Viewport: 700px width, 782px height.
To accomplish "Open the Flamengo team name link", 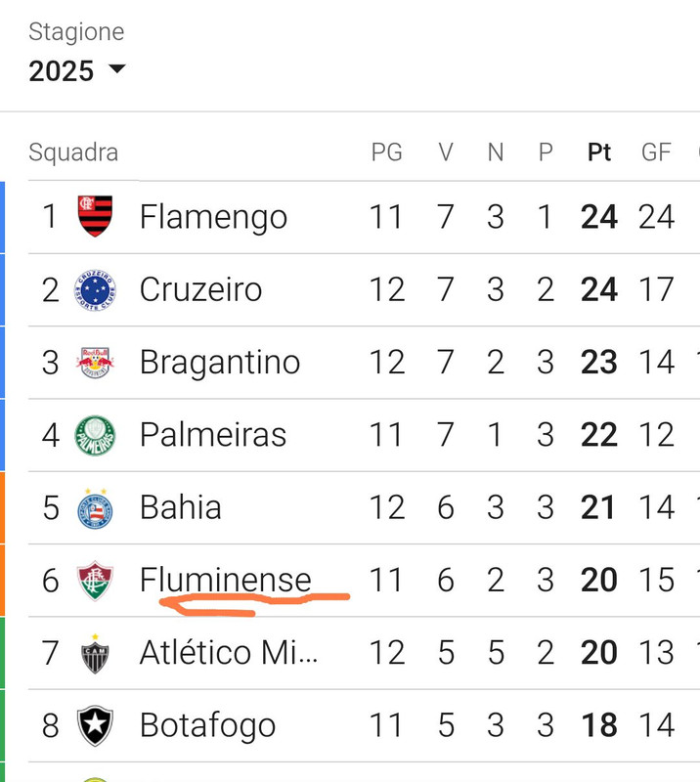I will [213, 217].
